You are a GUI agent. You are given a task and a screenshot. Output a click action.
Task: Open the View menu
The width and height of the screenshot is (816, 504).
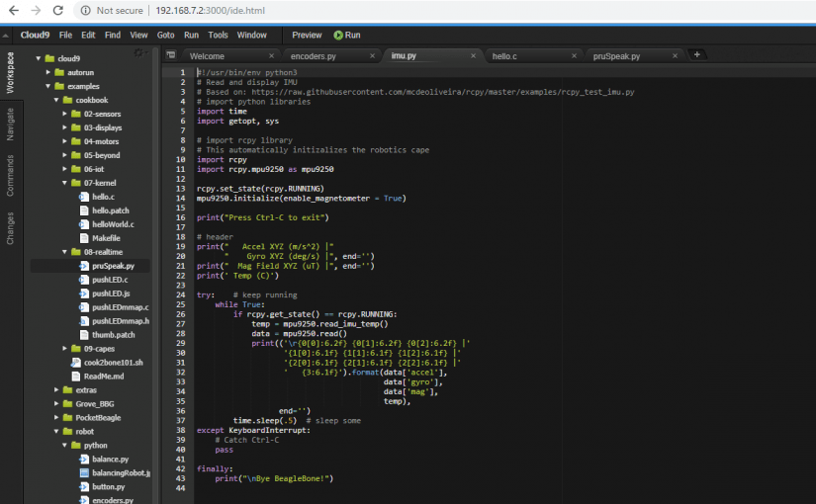(138, 35)
